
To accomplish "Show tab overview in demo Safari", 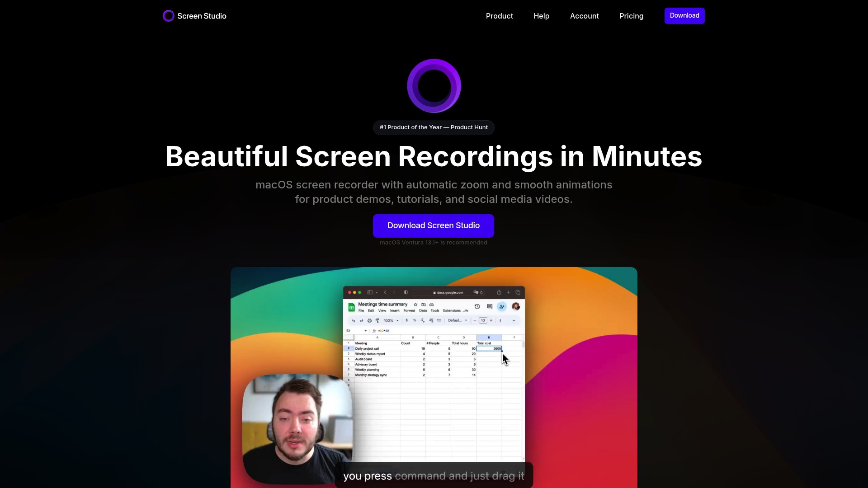I will click(518, 292).
